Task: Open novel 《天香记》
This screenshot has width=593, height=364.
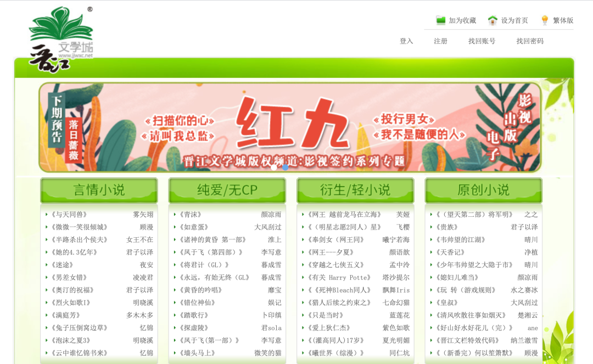Action: click(450, 252)
